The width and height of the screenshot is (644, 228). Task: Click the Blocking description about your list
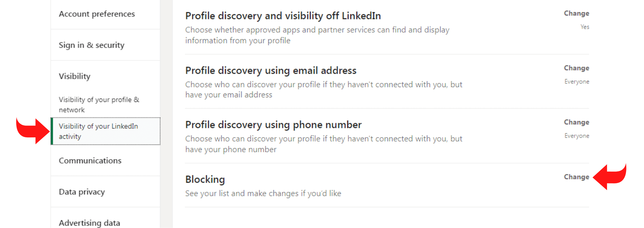point(263,194)
